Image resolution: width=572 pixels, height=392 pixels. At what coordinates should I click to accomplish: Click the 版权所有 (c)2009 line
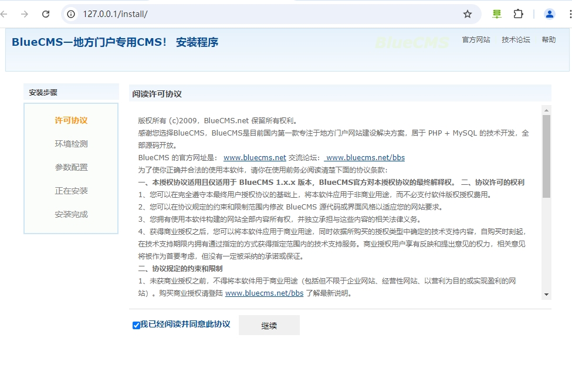218,121
